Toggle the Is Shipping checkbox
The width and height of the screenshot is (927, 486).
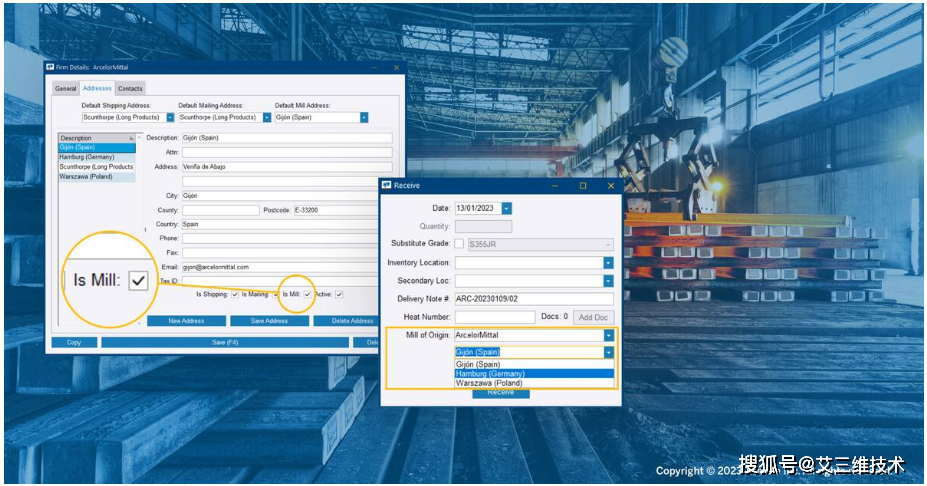pyautogui.click(x=235, y=294)
